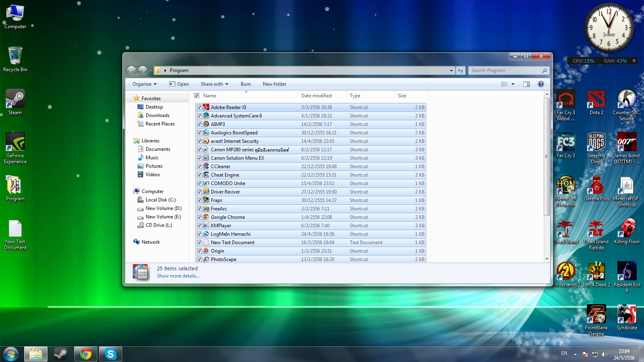Select PointBlank Garena desktop shortcut
644x362 pixels.
(596, 321)
